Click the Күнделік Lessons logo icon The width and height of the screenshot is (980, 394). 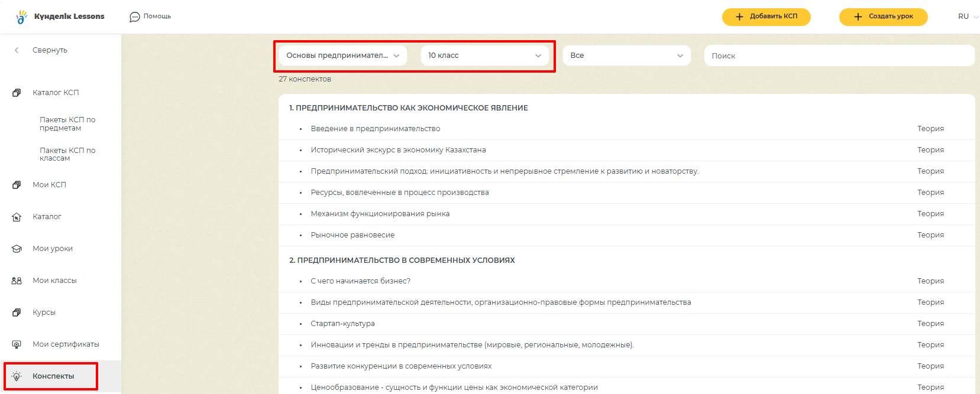coord(22,17)
